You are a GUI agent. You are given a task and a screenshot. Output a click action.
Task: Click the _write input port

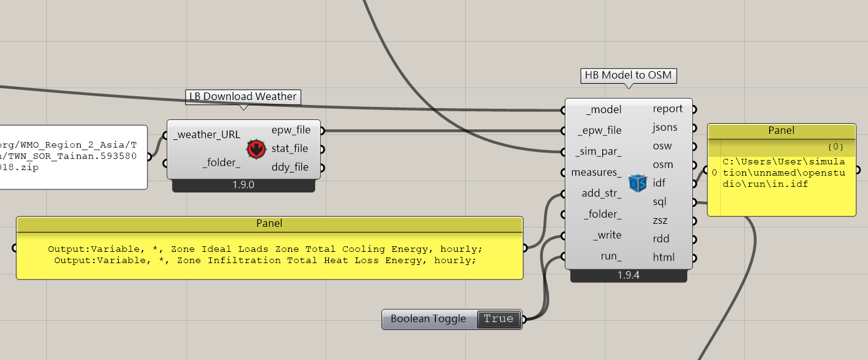point(607,236)
